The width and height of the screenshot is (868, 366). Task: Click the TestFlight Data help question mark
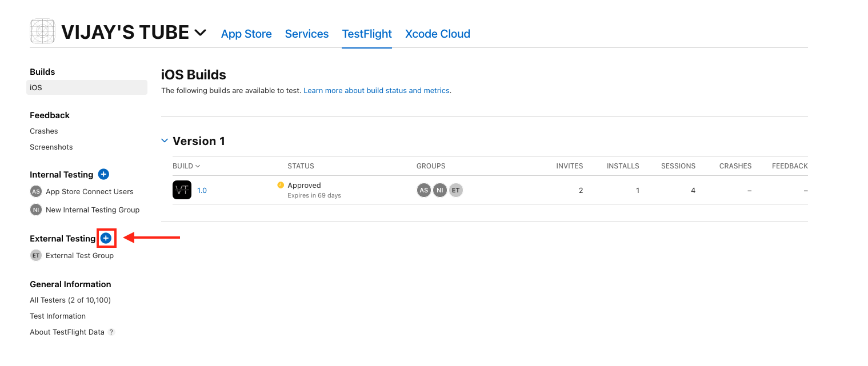pos(111,332)
